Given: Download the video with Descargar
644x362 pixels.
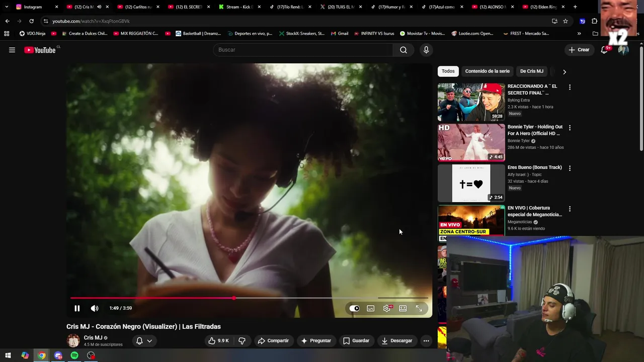Looking at the screenshot, I should point(396,340).
